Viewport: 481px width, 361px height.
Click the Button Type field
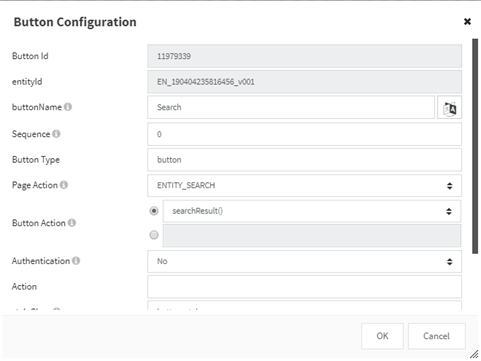point(304,160)
